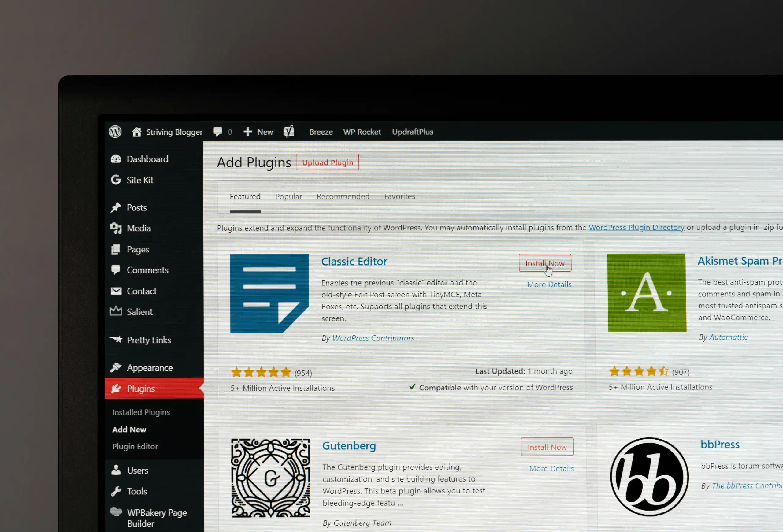Image resolution: width=783 pixels, height=532 pixels.
Task: Open Comments via the speech bubble sidebar icon
Action: coord(116,270)
